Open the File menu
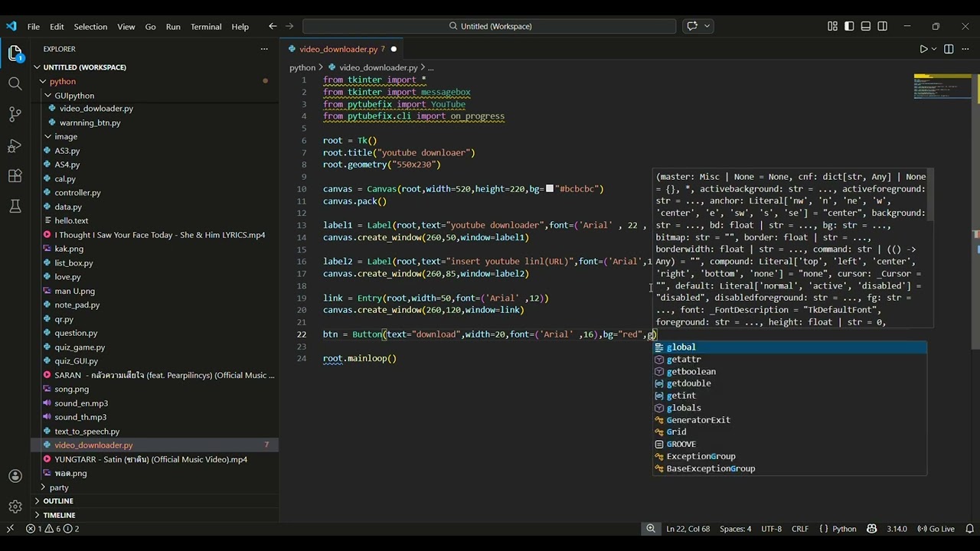 click(x=34, y=26)
